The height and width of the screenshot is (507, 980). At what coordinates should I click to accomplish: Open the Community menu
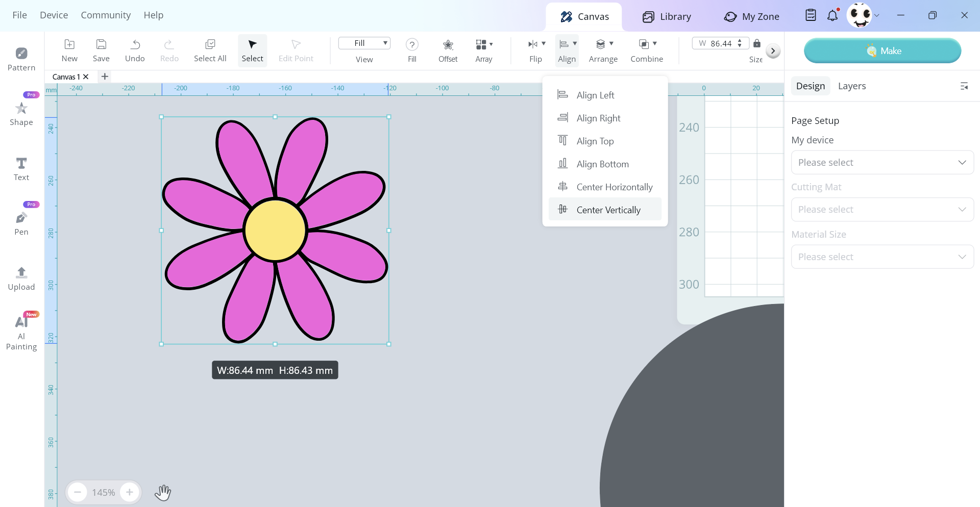(x=106, y=15)
